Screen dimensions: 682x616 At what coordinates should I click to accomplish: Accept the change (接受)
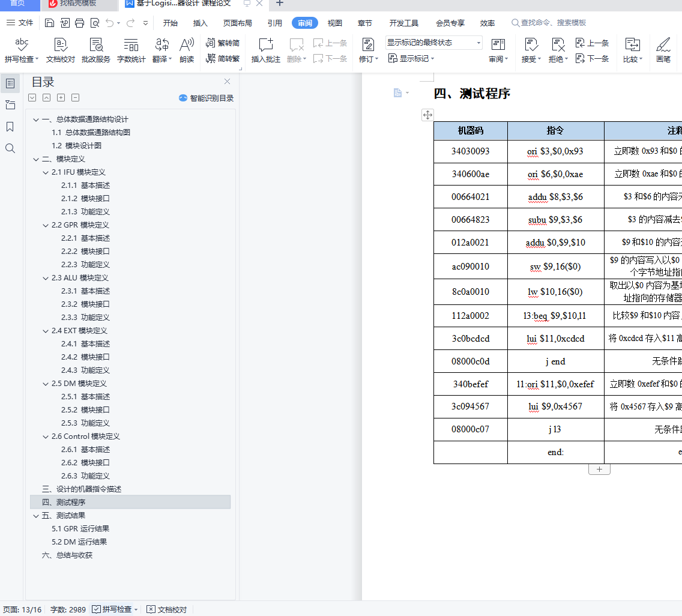click(x=531, y=50)
